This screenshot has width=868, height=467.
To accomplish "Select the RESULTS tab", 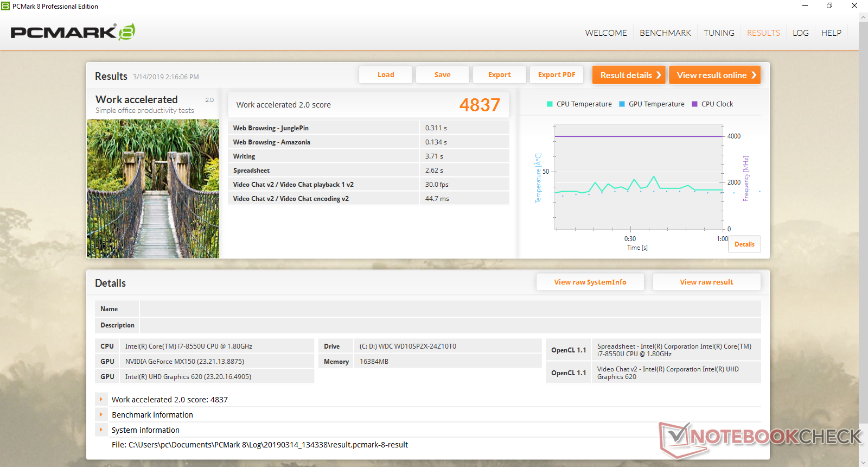I will pyautogui.click(x=763, y=33).
